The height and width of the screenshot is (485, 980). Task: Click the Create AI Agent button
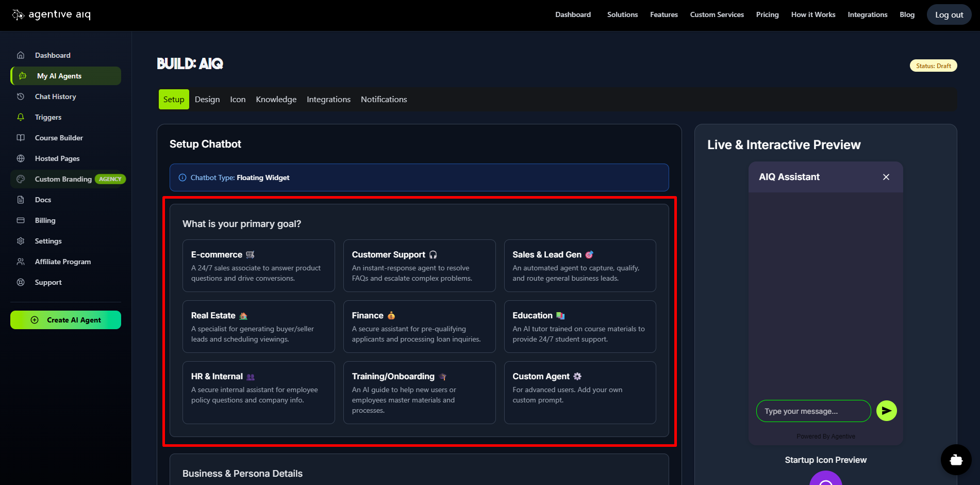coord(66,320)
